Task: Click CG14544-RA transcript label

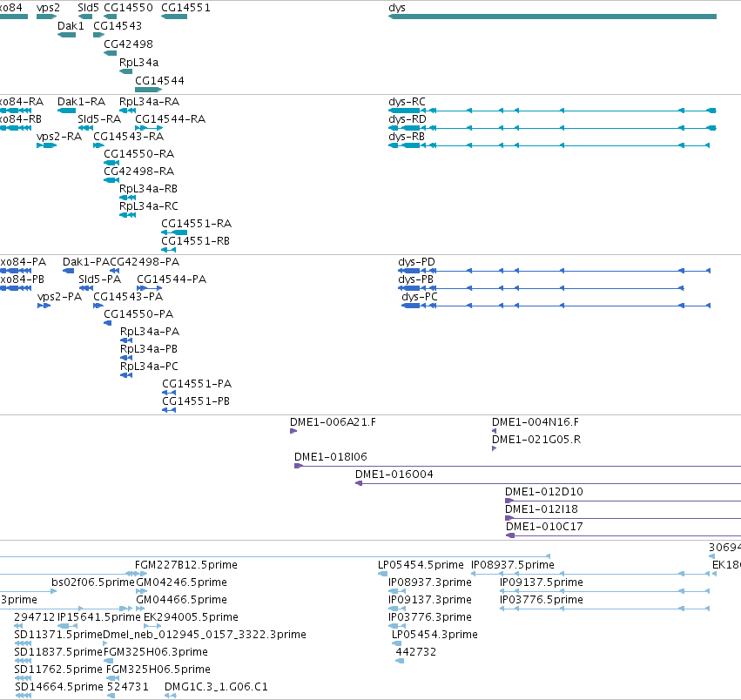Action: [x=171, y=119]
